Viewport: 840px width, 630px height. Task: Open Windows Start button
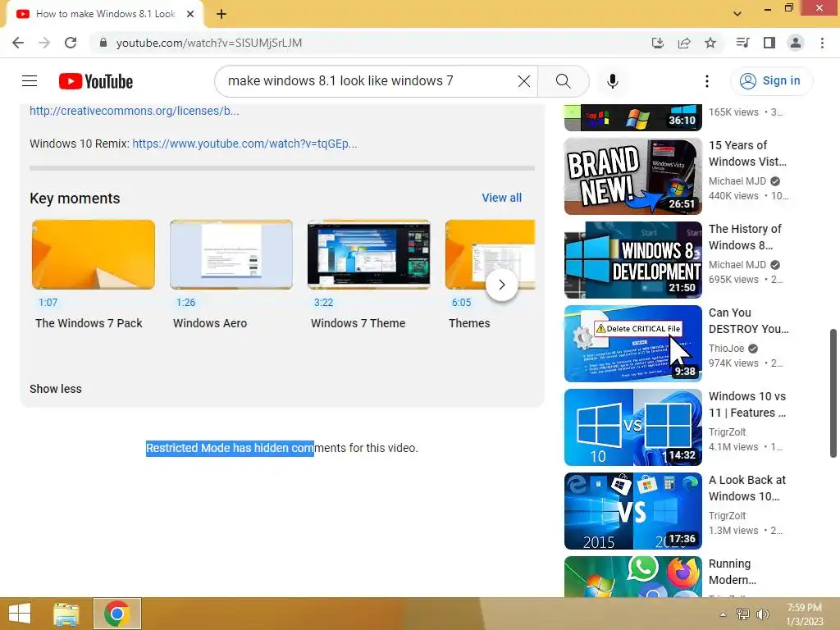point(20,614)
